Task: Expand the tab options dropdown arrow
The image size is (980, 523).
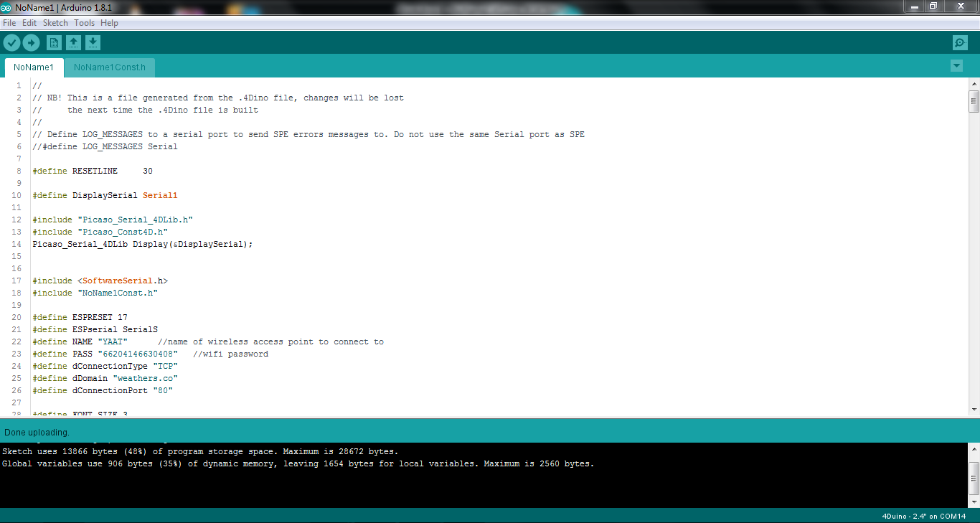Action: (x=956, y=66)
